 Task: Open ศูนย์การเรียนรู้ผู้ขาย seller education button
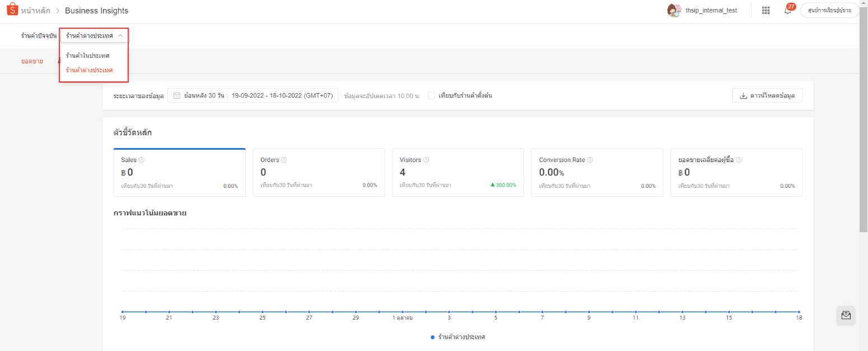[829, 11]
